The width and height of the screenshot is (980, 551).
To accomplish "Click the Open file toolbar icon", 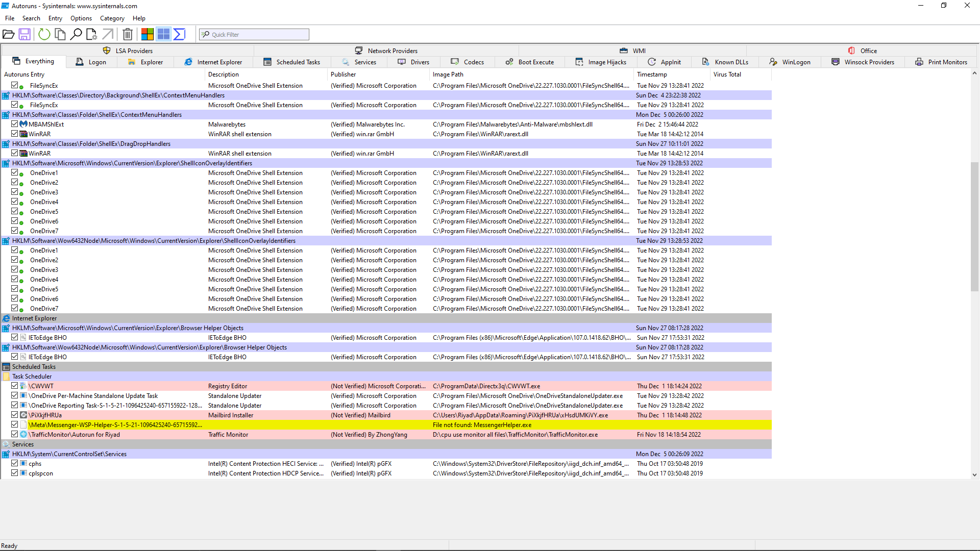I will [9, 34].
